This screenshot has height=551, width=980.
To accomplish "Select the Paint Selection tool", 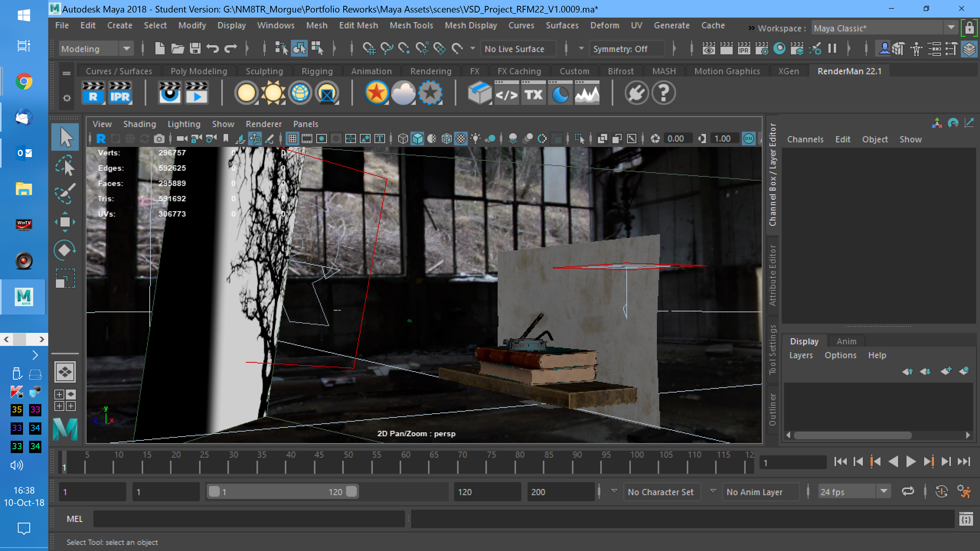I will [x=65, y=194].
